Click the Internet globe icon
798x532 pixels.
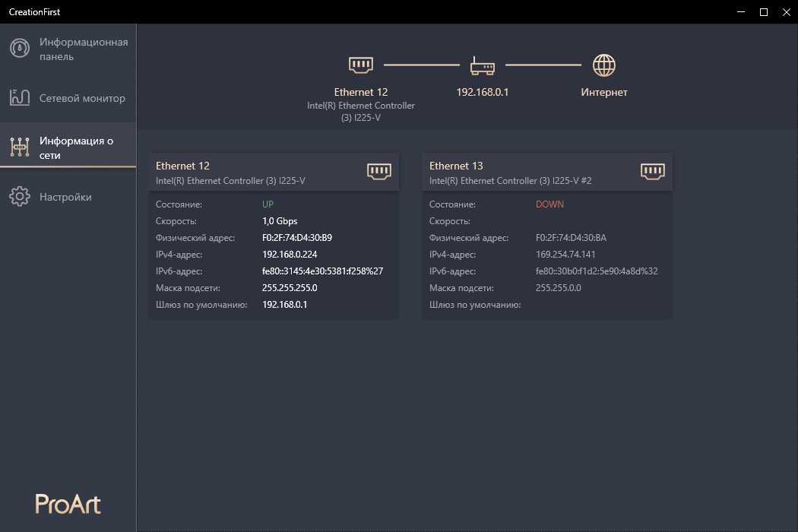(604, 65)
